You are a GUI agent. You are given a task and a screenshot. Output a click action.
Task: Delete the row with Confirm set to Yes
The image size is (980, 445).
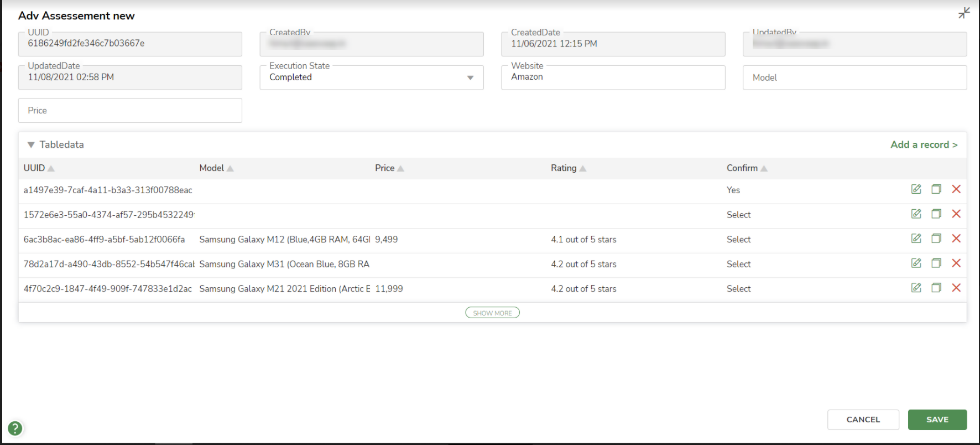point(956,189)
